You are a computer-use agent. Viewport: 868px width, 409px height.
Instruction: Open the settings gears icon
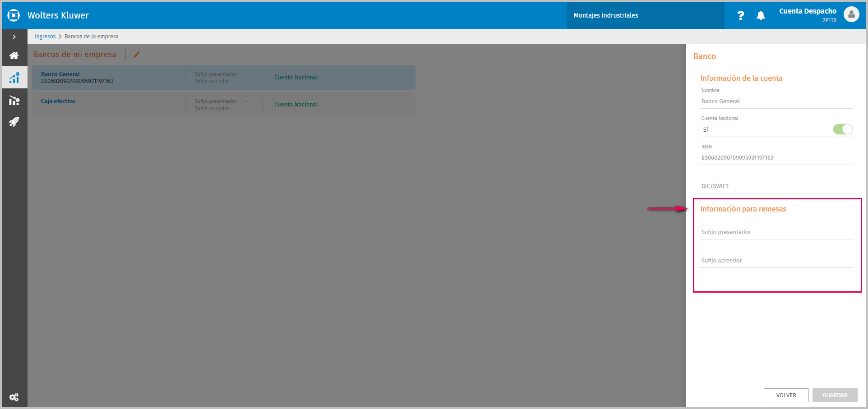(14, 397)
